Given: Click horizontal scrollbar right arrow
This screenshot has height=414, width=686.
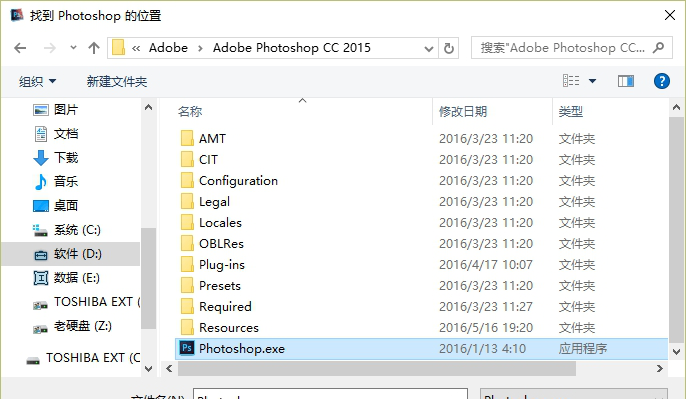Looking at the screenshot, I should (x=660, y=369).
